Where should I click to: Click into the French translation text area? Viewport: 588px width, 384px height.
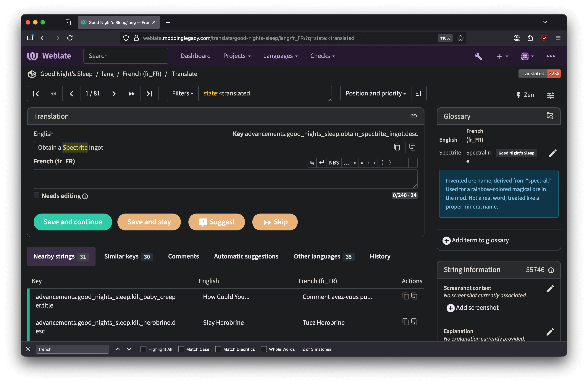pyautogui.click(x=225, y=179)
